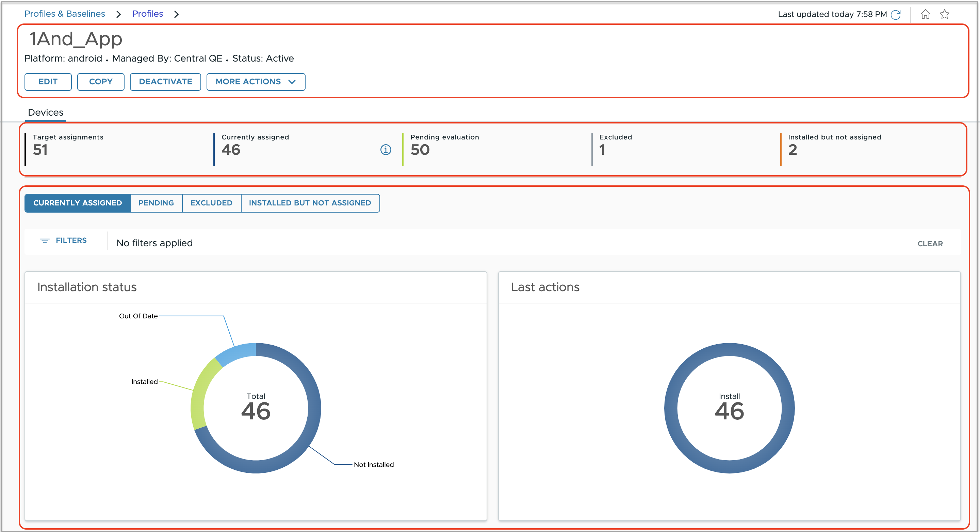Click Last updated today 7:58 PM text
Image resolution: width=980 pixels, height=532 pixels.
click(832, 14)
